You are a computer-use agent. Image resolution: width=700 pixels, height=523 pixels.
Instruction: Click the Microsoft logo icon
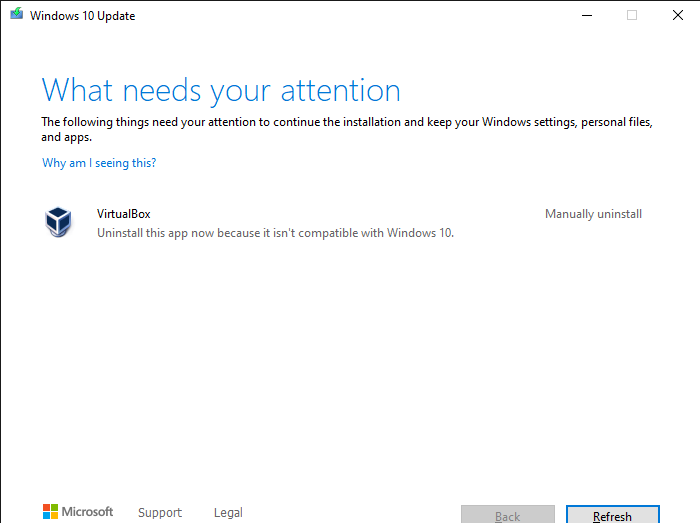50,512
